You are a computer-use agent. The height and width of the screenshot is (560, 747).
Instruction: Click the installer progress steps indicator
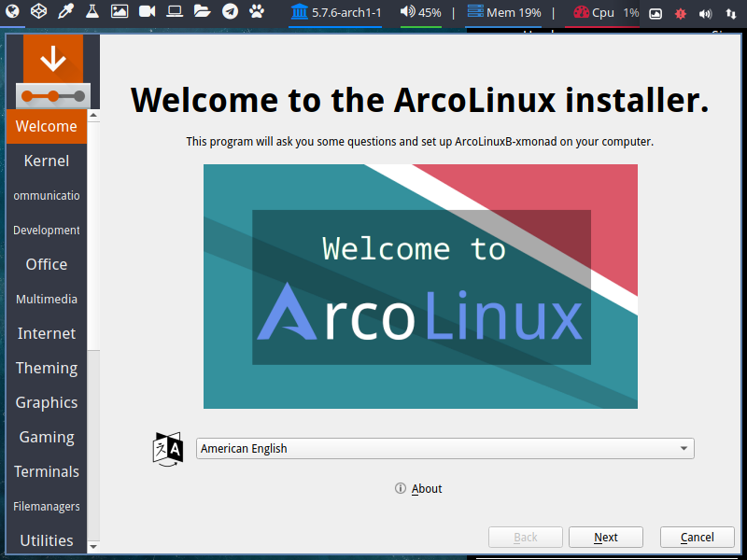53,96
